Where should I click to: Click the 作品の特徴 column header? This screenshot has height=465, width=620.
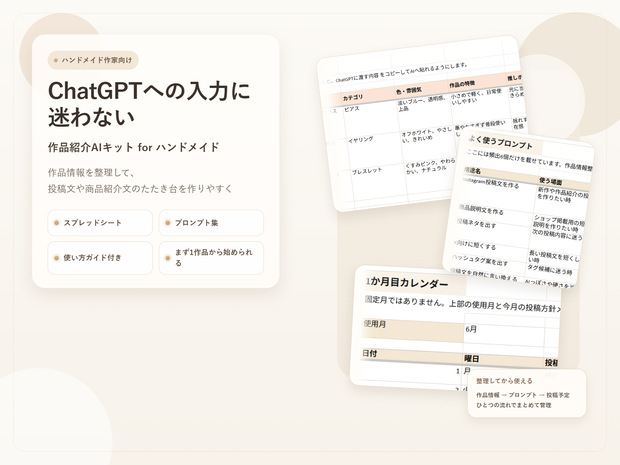[462, 84]
